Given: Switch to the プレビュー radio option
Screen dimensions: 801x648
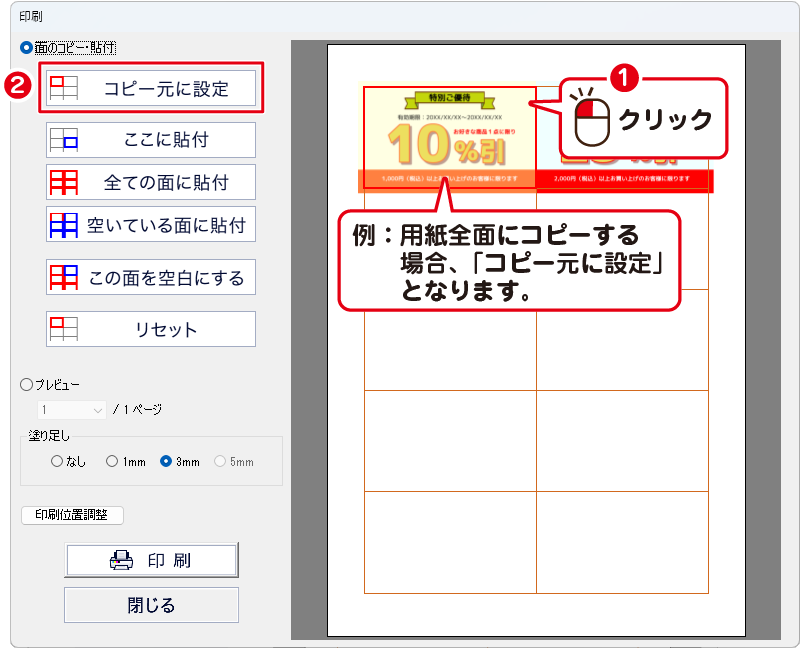Looking at the screenshot, I should click(x=27, y=384).
